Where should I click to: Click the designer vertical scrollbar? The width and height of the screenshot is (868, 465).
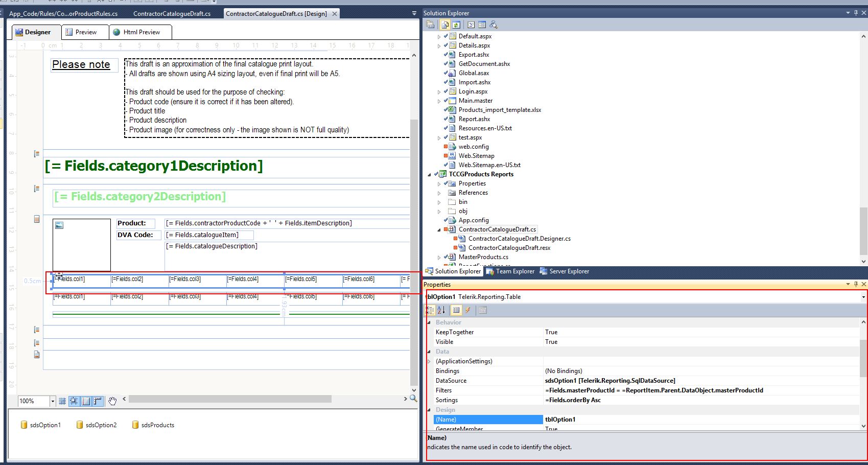(x=414, y=223)
